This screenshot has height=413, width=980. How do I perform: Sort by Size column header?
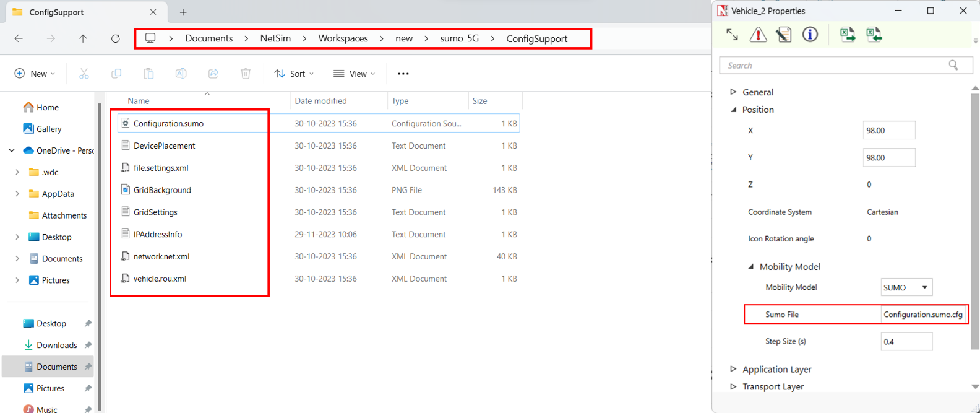pyautogui.click(x=479, y=101)
